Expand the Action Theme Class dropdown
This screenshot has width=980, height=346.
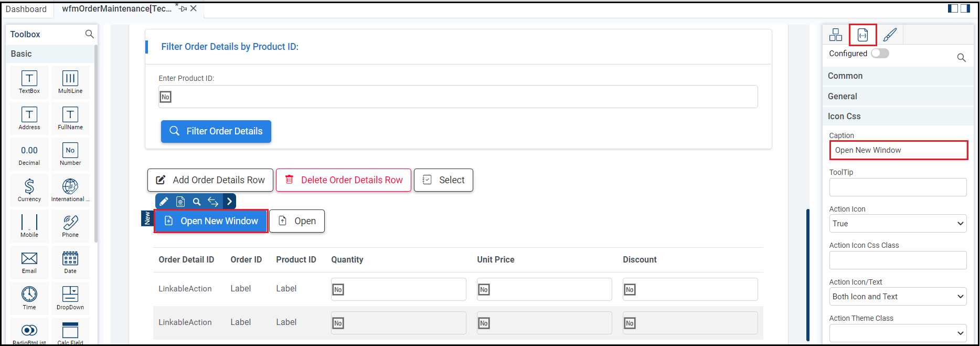pyautogui.click(x=898, y=333)
